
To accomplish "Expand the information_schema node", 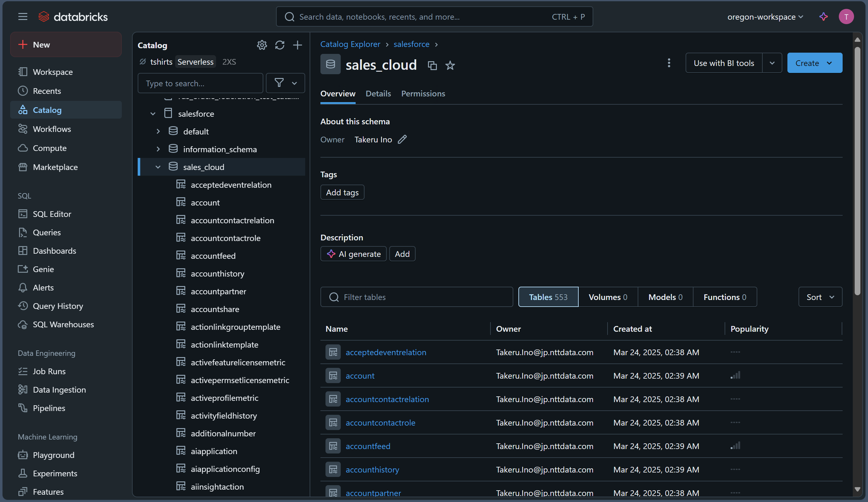I will pyautogui.click(x=158, y=149).
